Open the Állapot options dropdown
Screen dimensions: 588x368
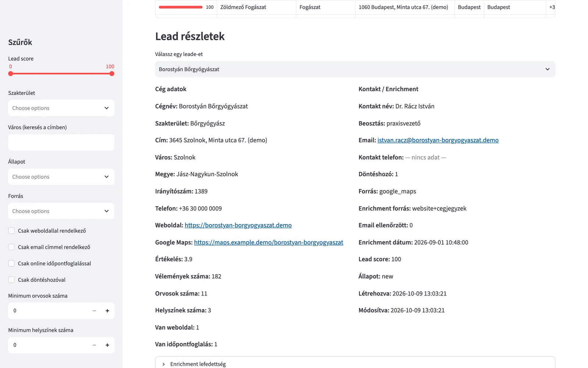(x=61, y=177)
